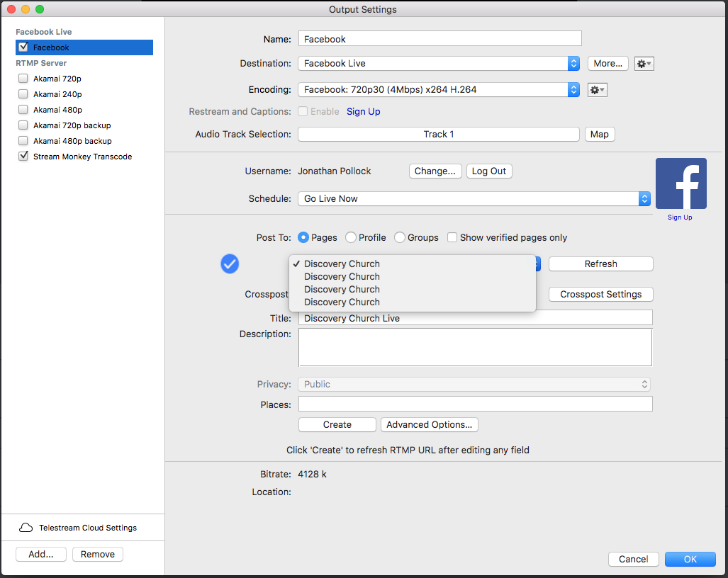Pick the second Discovery Church menu entry
Viewport: 728px width, 578px height.
[342, 277]
